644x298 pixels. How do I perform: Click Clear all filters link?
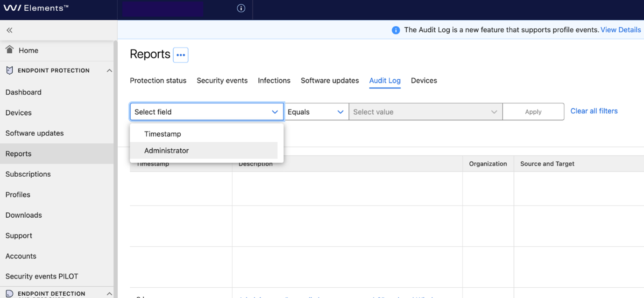point(594,111)
